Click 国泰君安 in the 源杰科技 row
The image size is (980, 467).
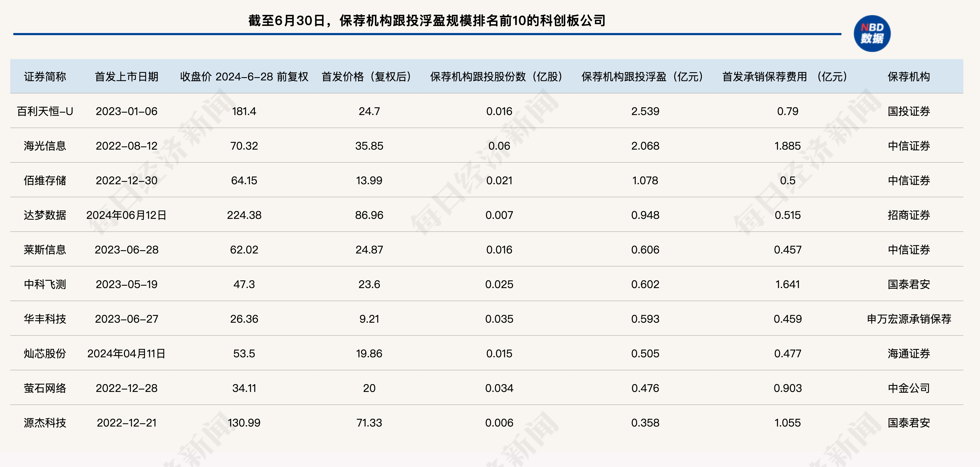click(909, 423)
